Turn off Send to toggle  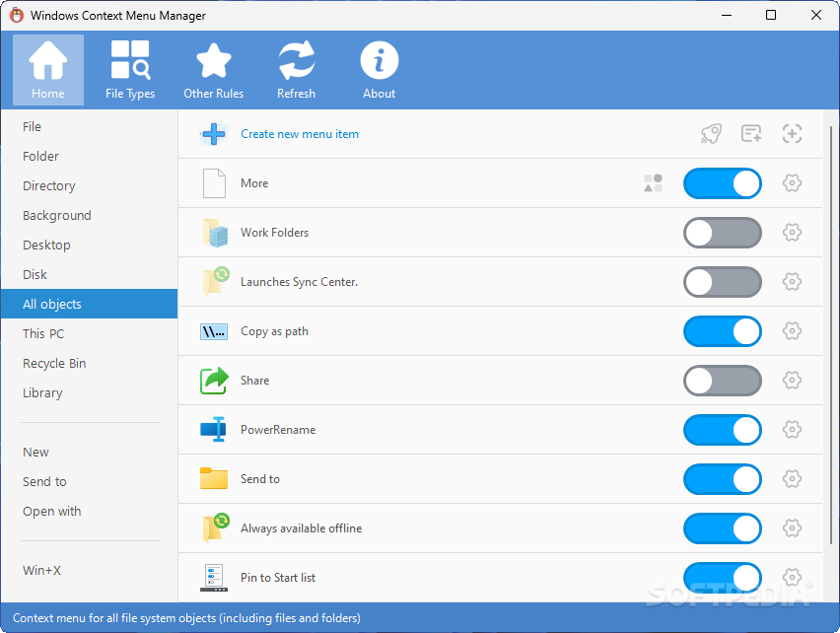pos(722,479)
